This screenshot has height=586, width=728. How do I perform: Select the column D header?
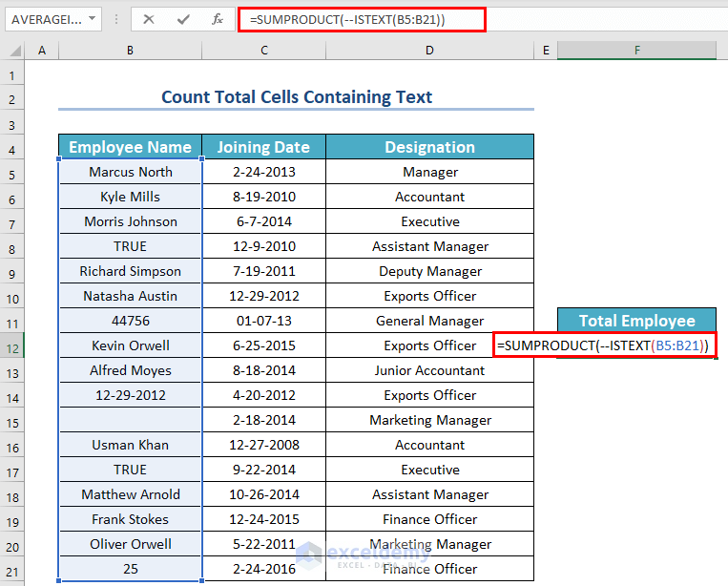[429, 51]
